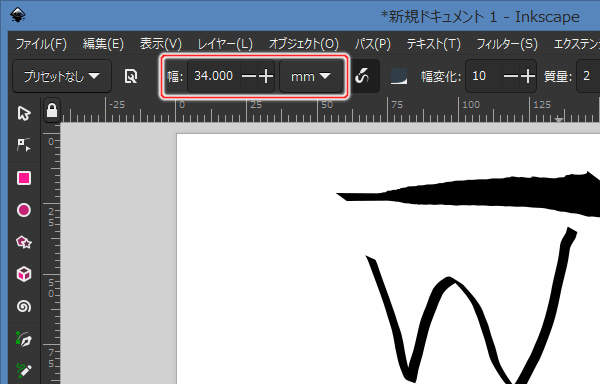Open the プリセットなし preset dropdown
The image size is (600, 384).
[62, 76]
